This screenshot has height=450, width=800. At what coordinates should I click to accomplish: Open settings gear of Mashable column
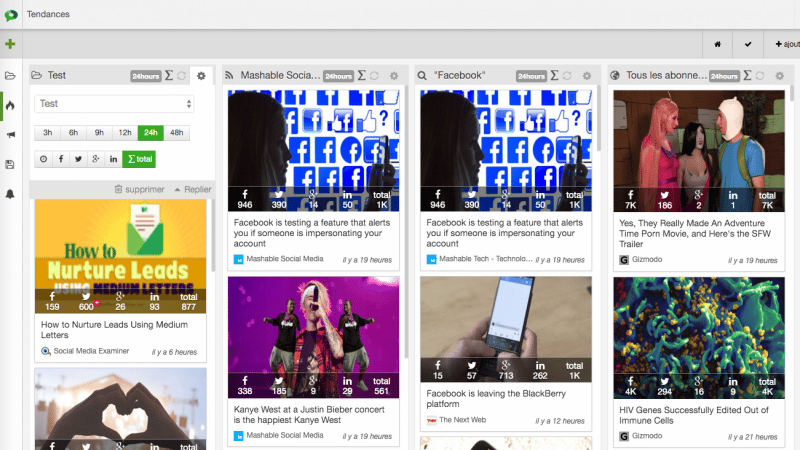pos(394,76)
